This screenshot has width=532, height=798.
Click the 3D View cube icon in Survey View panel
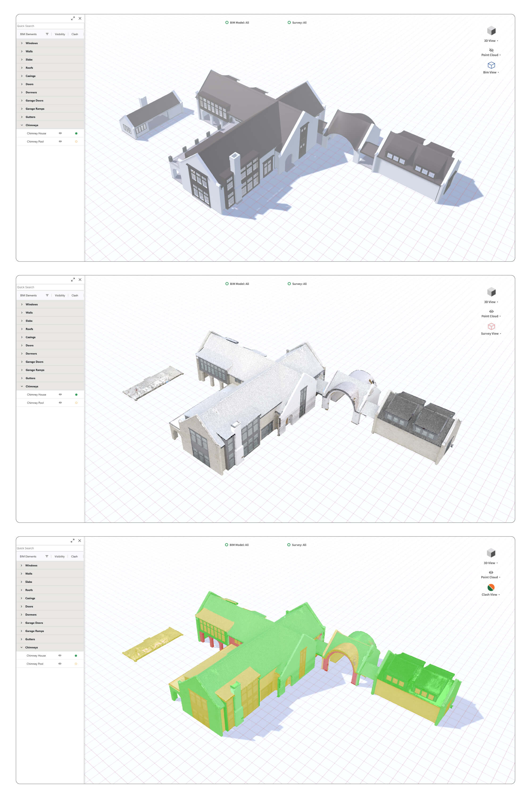(x=491, y=292)
